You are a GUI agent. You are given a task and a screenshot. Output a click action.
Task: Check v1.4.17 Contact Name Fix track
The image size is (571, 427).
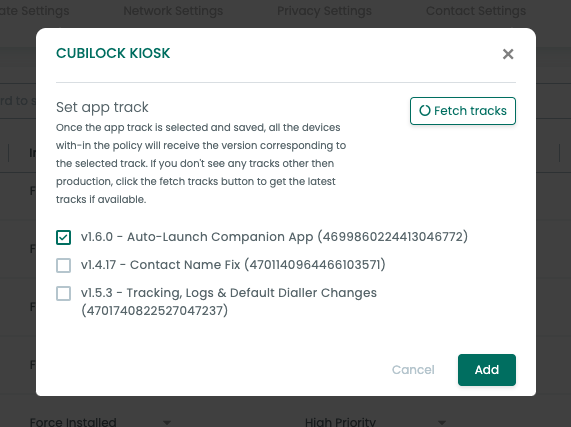point(63,265)
